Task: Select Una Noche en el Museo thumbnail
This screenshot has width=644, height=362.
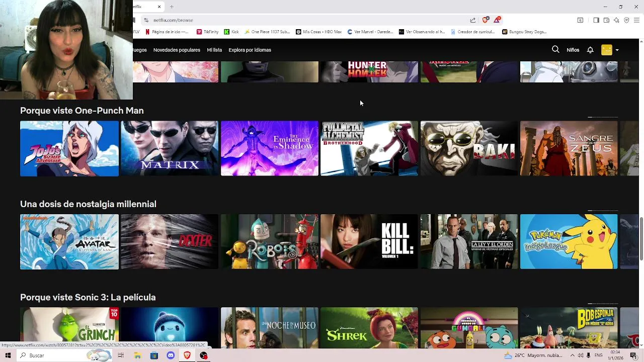Action: (270, 327)
